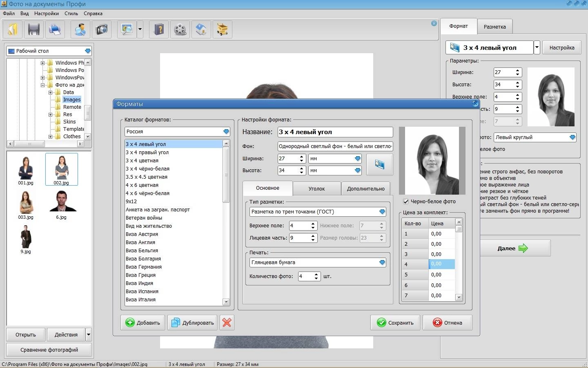Click the film reel video icon

click(x=180, y=29)
